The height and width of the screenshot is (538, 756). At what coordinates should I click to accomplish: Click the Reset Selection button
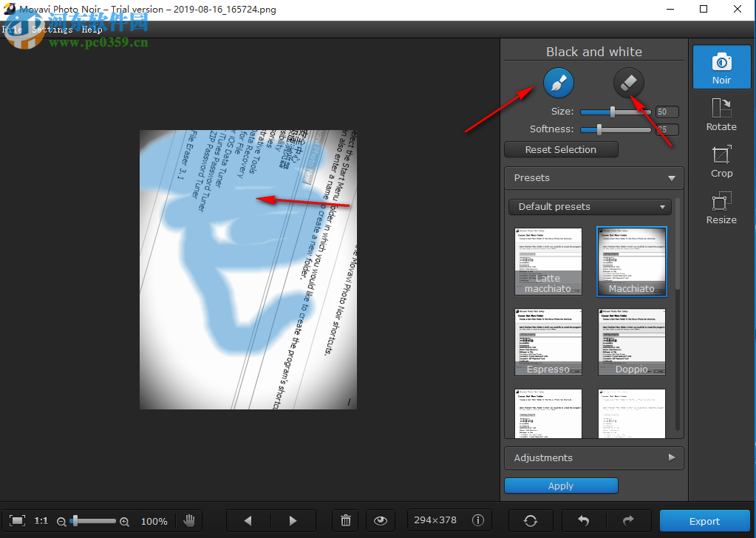coord(560,149)
